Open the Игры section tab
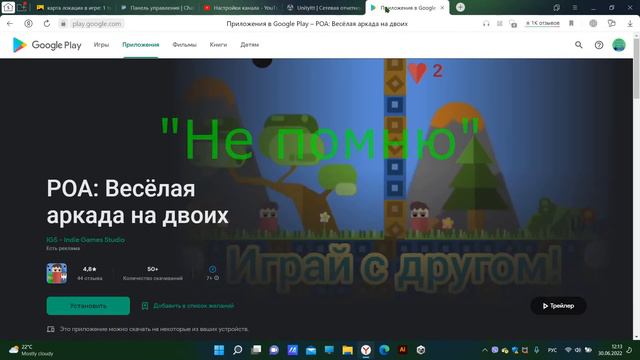 101,44
